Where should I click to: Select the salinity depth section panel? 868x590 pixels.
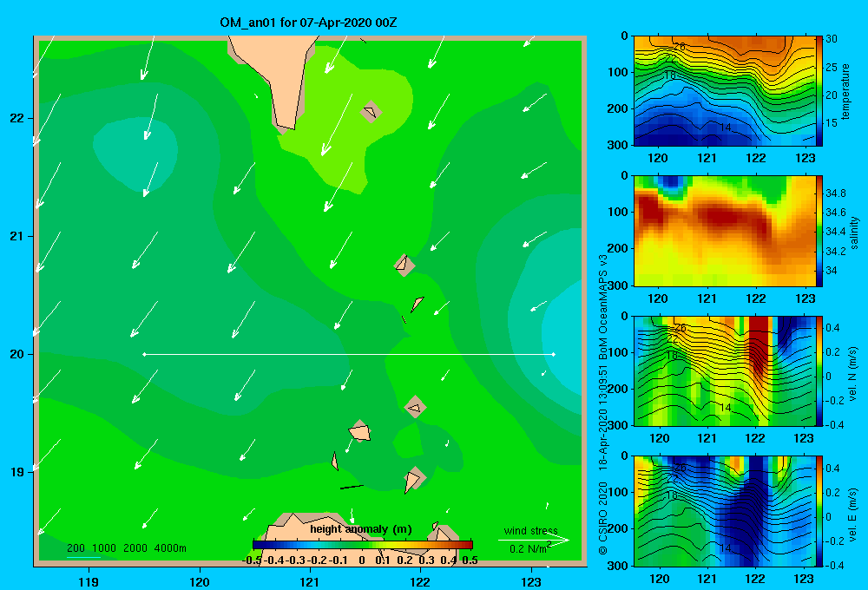(724, 231)
